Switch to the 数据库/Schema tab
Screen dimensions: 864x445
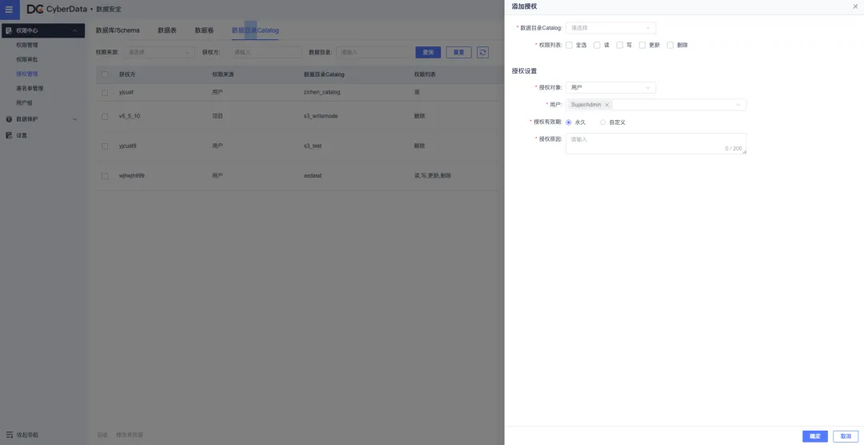click(x=117, y=30)
